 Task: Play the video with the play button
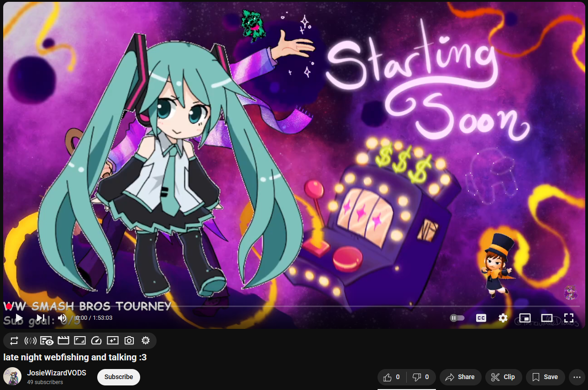pyautogui.click(x=19, y=318)
